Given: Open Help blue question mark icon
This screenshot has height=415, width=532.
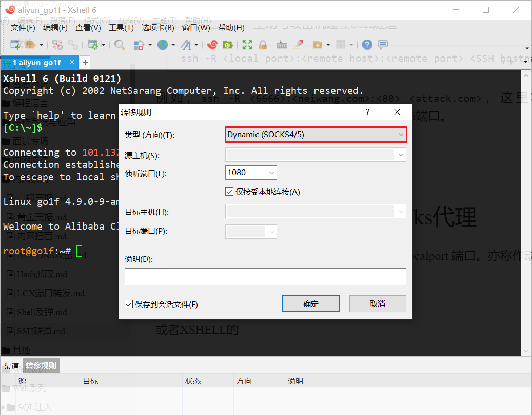Looking at the screenshot, I should [367, 45].
